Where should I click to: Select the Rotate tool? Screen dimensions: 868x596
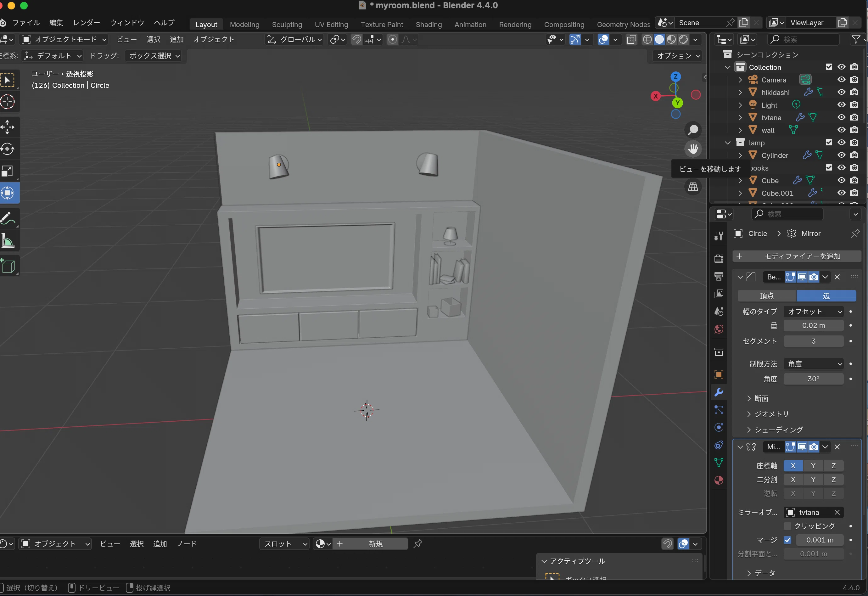tap(8, 149)
